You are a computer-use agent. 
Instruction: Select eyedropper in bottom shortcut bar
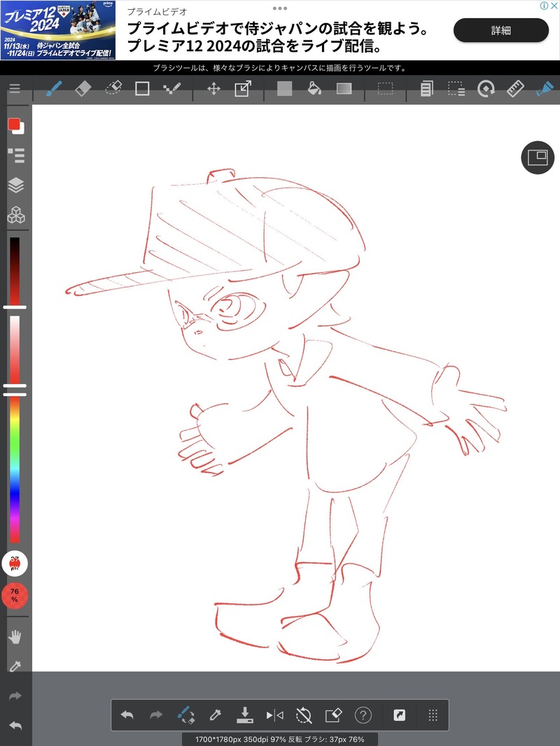coord(215,715)
